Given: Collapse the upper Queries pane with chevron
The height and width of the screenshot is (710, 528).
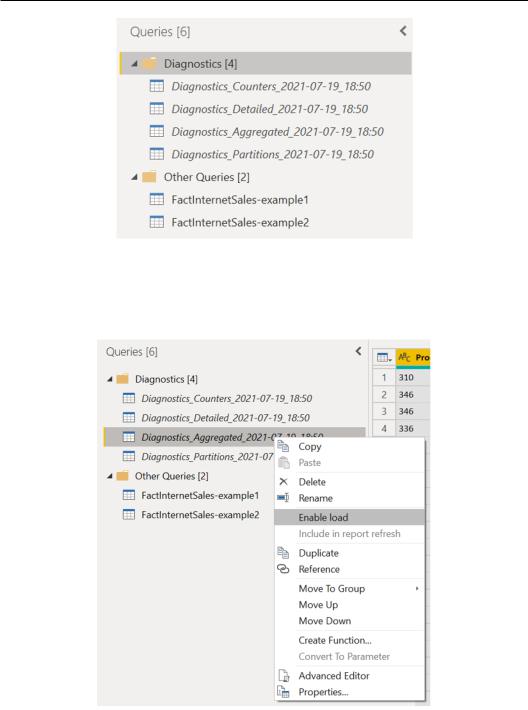Looking at the screenshot, I should tap(403, 31).
